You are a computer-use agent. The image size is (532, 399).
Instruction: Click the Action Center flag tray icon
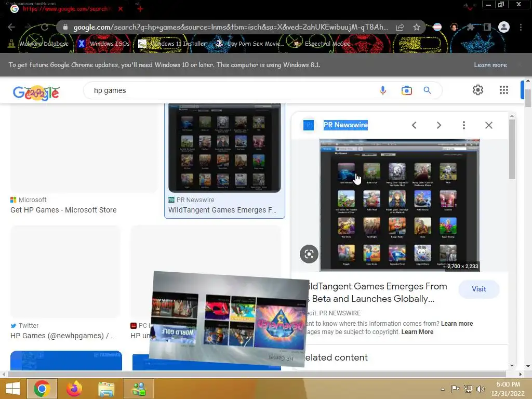pos(455,389)
